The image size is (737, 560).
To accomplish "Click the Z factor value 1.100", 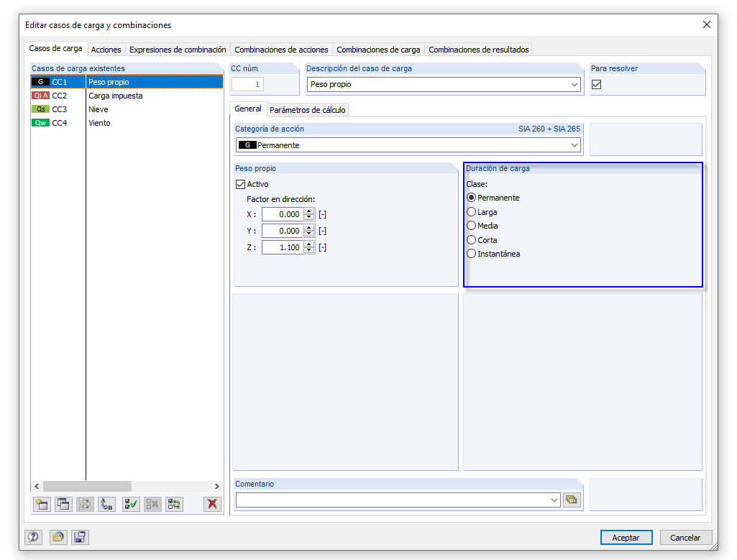I will point(283,247).
